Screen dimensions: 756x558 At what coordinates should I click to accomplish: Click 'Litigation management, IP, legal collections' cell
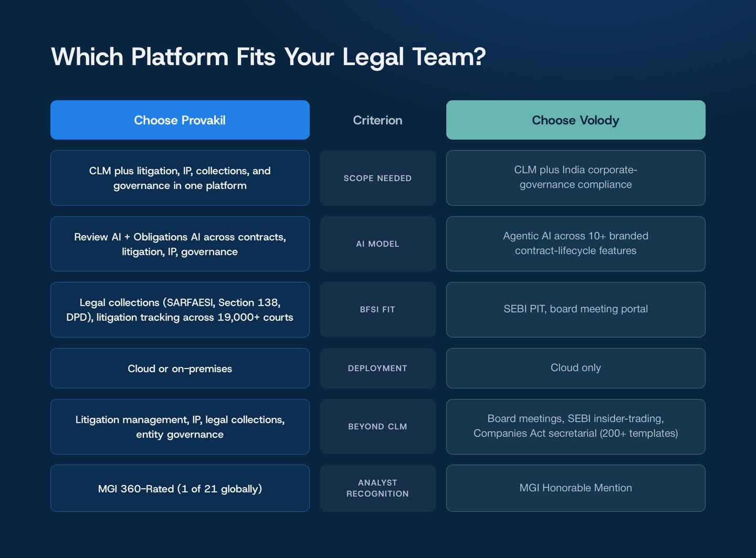coord(180,427)
